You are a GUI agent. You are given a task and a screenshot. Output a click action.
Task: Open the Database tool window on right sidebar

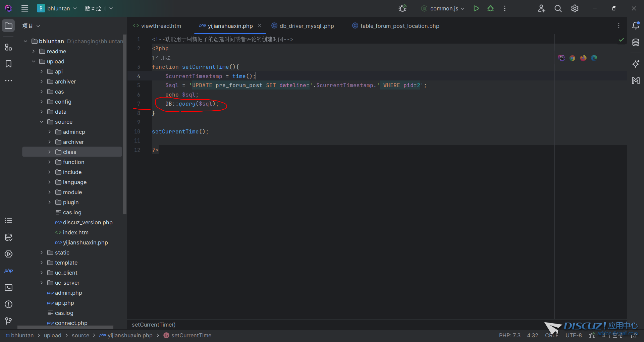[x=636, y=43]
